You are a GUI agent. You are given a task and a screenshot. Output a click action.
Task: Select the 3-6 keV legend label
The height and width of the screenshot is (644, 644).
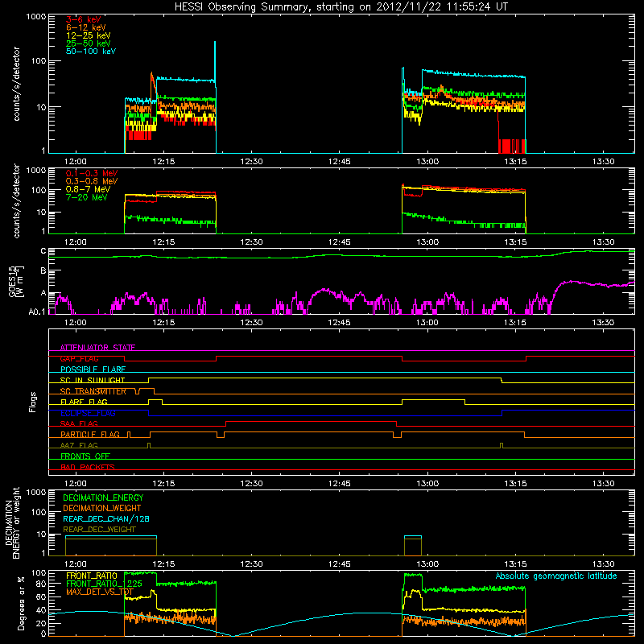(84, 19)
